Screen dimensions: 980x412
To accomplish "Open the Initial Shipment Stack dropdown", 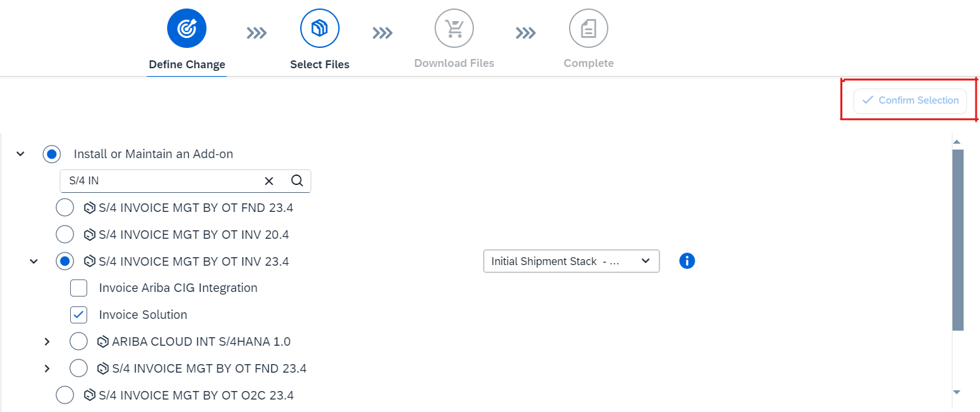I will click(x=572, y=261).
